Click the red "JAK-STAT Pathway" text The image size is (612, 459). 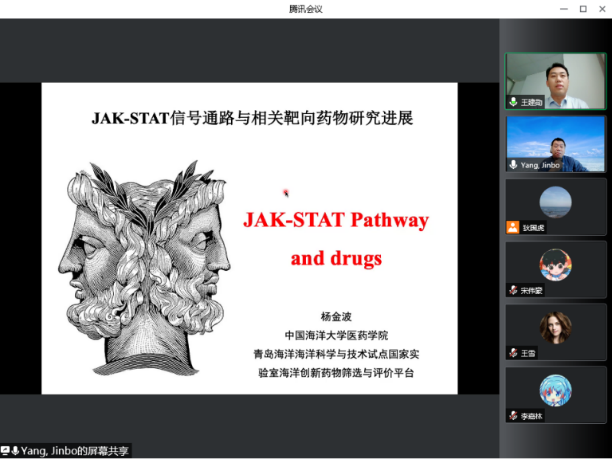[336, 220]
